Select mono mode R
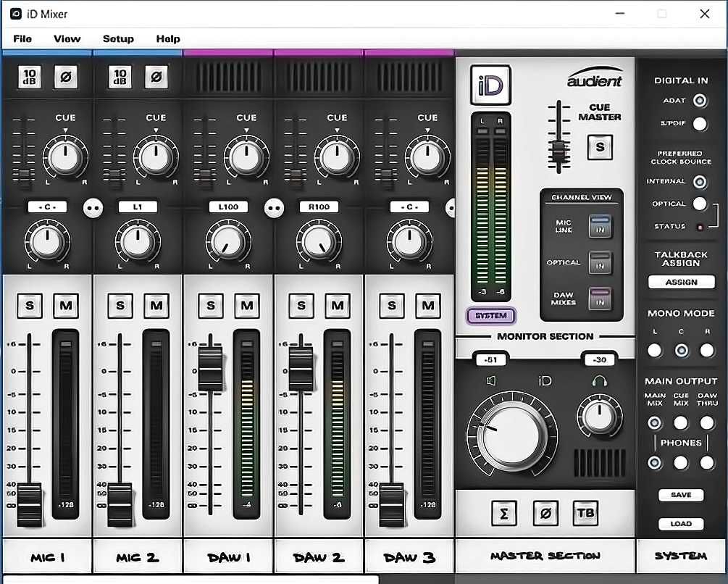 coord(707,350)
